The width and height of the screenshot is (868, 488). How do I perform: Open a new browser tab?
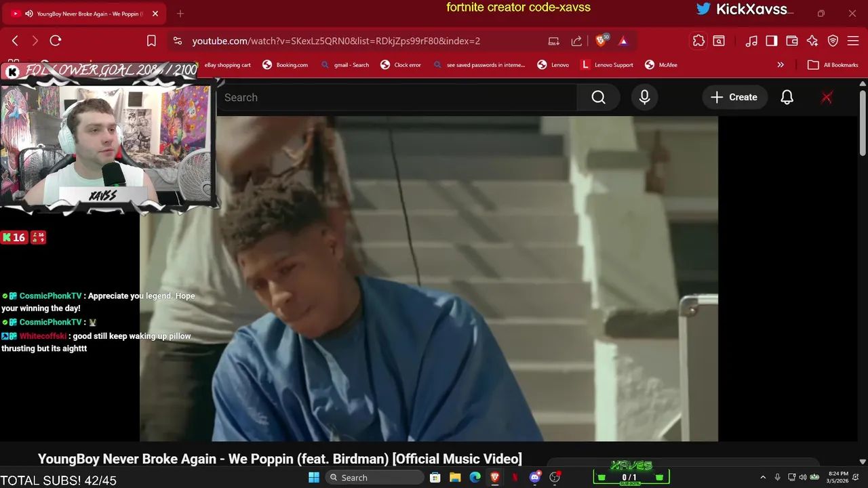[180, 14]
